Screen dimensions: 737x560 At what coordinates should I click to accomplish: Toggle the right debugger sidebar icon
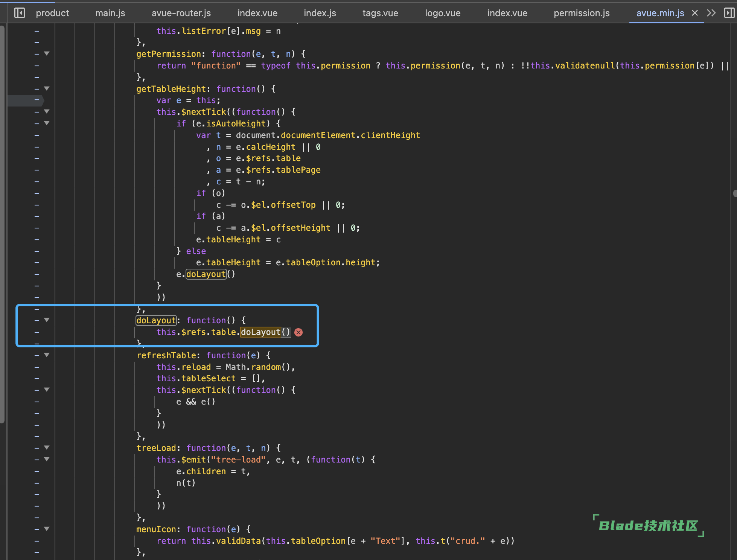click(x=729, y=13)
